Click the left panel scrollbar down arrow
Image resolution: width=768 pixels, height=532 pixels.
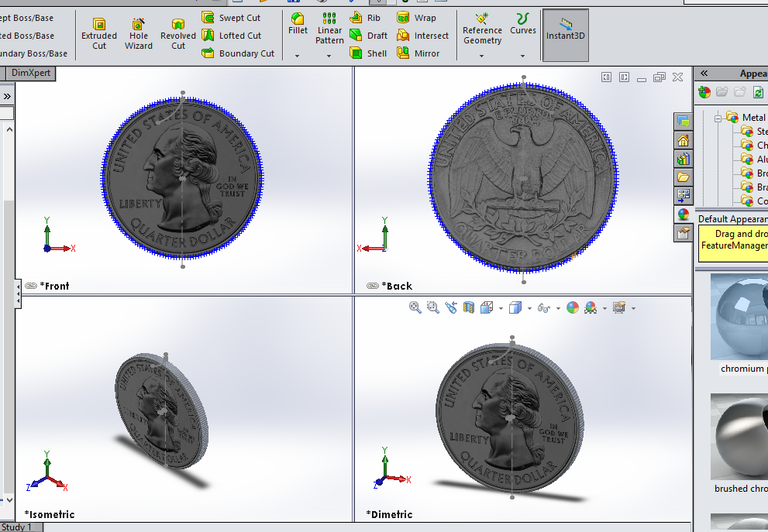pyautogui.click(x=9, y=501)
